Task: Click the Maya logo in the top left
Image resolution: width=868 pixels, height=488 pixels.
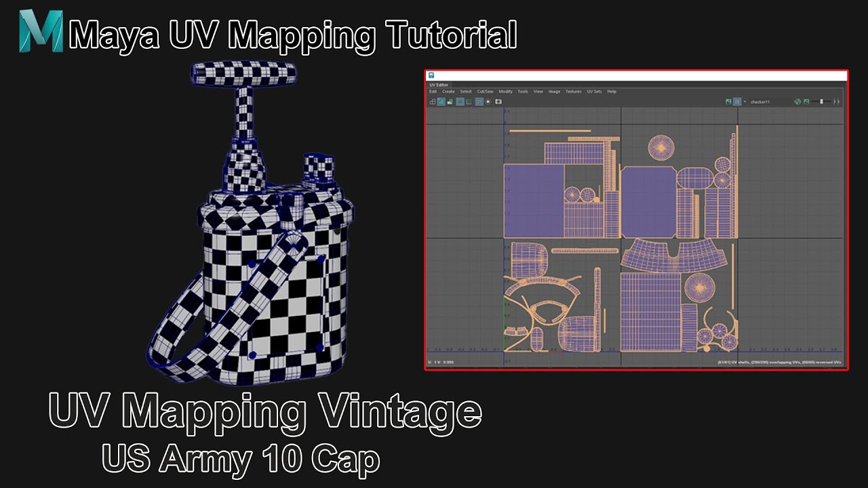Action: click(x=41, y=30)
